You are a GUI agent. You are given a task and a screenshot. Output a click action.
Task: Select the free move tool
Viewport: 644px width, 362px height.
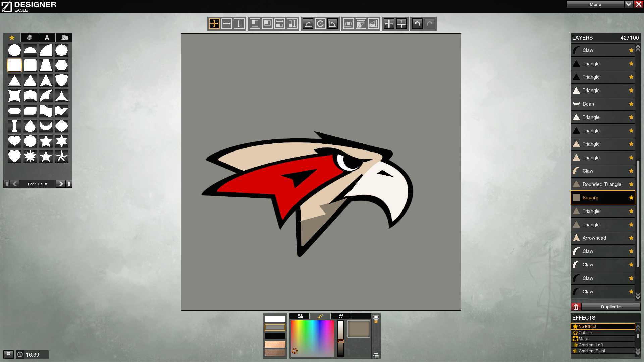pos(214,24)
